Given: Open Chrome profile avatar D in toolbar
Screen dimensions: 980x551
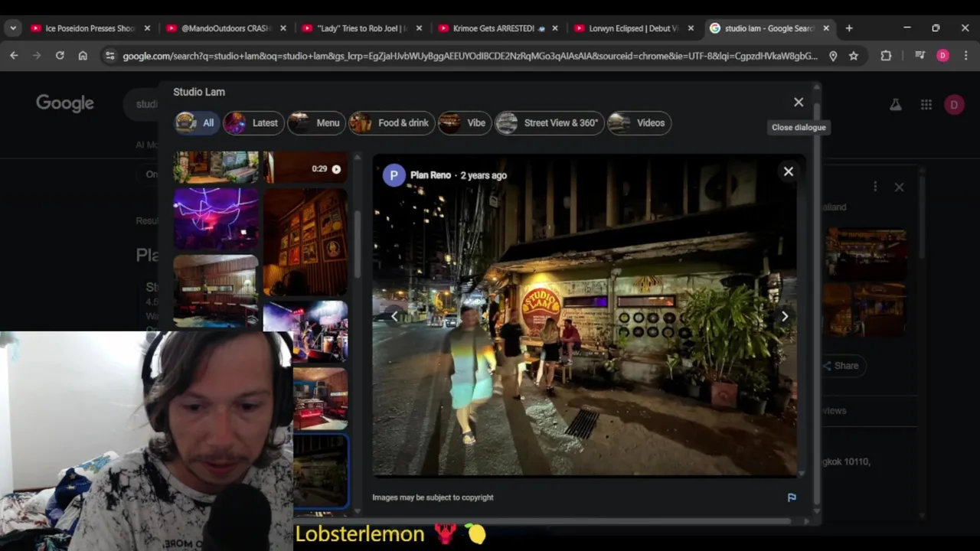Looking at the screenshot, I should click(x=942, y=56).
